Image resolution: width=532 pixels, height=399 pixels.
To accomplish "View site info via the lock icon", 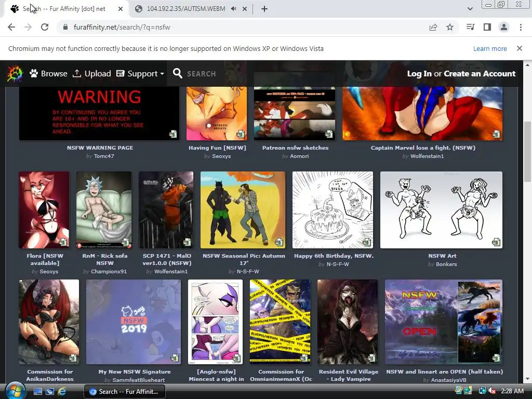I will click(x=65, y=27).
